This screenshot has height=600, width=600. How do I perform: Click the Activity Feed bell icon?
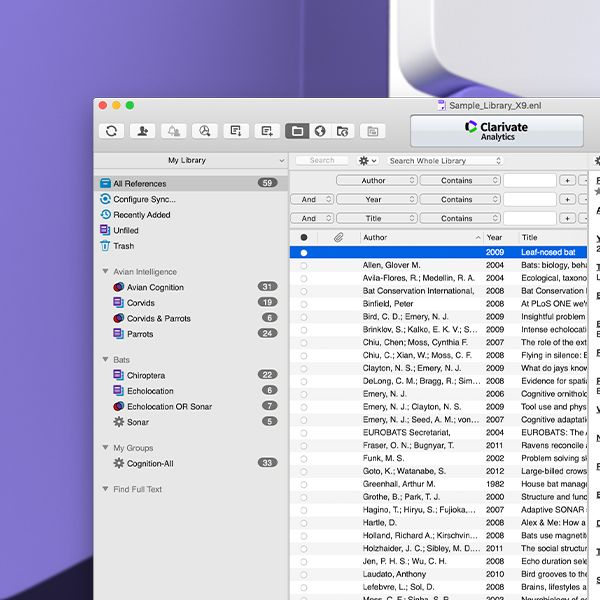(x=174, y=131)
